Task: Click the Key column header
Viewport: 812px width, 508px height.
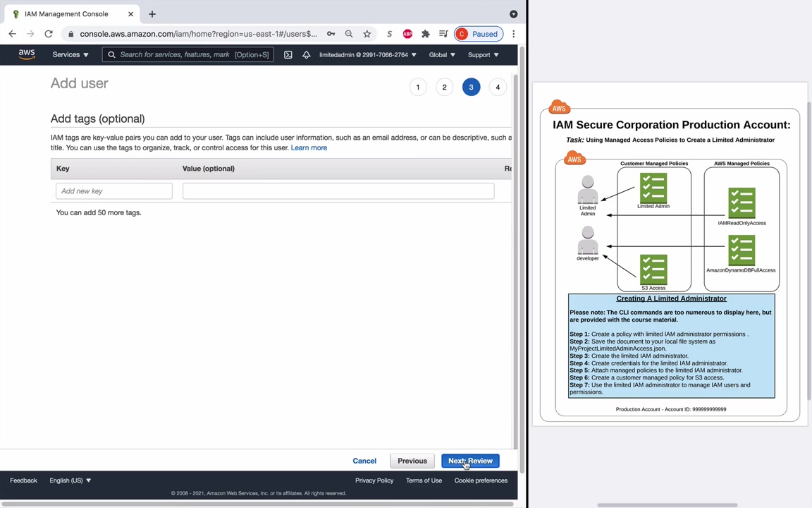Action: [63, 169]
